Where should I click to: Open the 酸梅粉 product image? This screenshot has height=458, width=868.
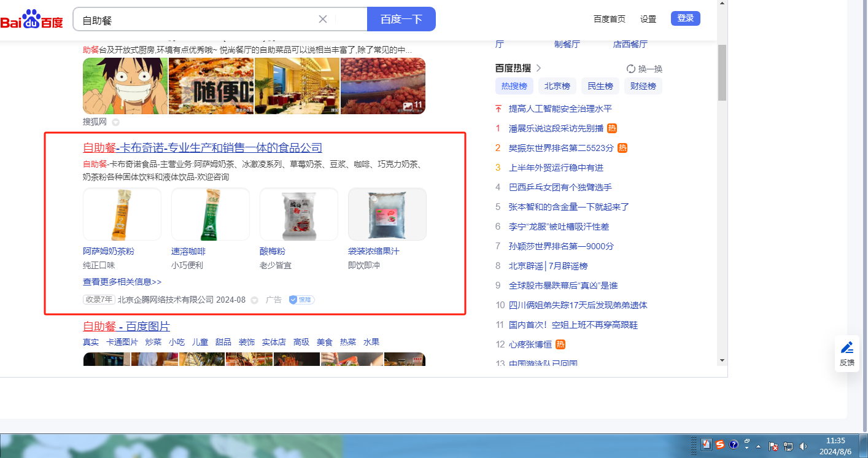pos(299,214)
